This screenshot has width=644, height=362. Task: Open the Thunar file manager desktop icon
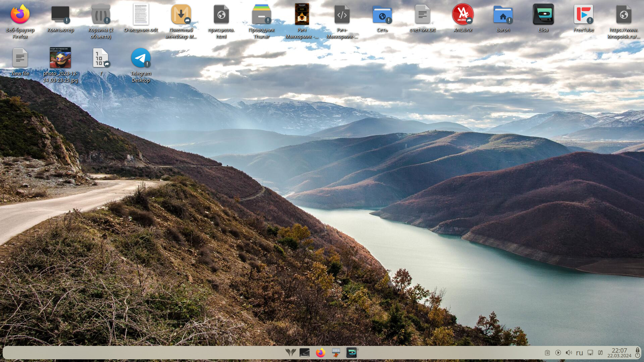[x=261, y=15]
